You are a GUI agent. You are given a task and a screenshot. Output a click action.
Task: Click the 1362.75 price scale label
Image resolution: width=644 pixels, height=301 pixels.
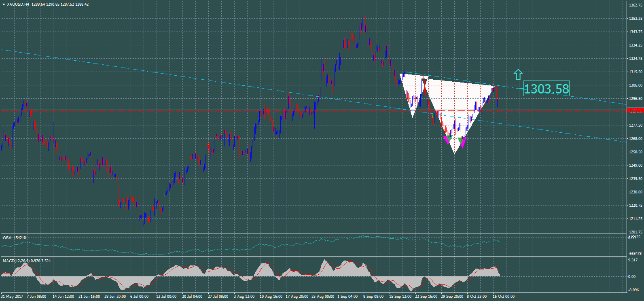point(636,5)
